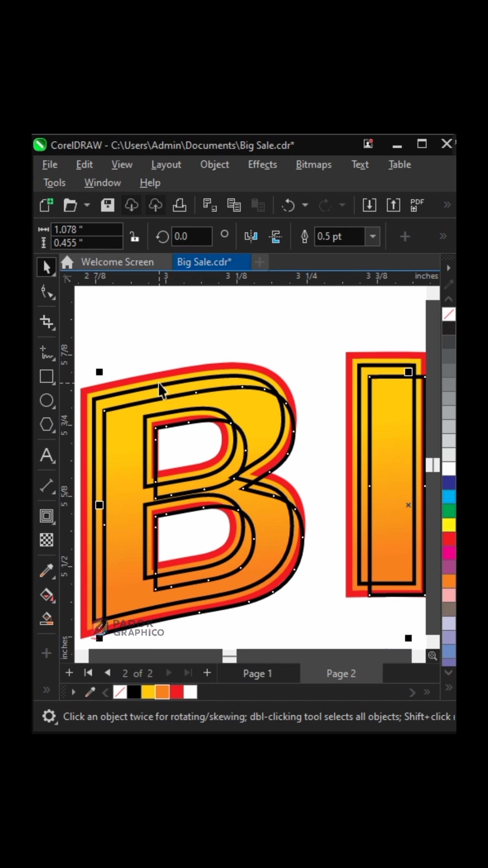Click the Save disk icon

click(x=108, y=205)
